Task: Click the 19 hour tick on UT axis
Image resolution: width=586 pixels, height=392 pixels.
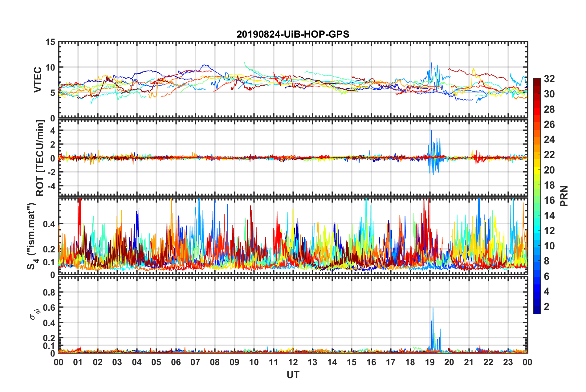Action: (x=429, y=362)
